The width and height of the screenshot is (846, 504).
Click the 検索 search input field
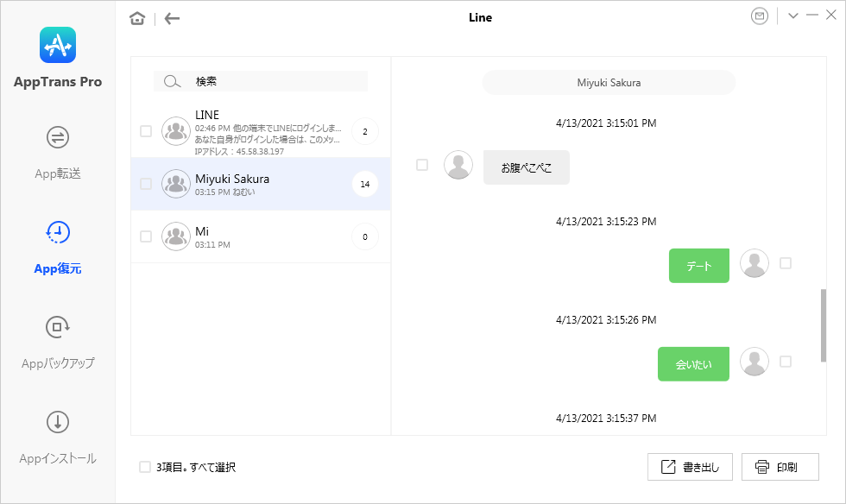(x=261, y=81)
